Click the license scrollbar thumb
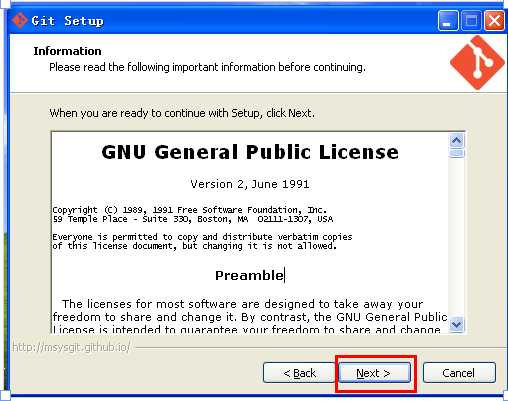Screen dimensions: 508x401 [456, 153]
